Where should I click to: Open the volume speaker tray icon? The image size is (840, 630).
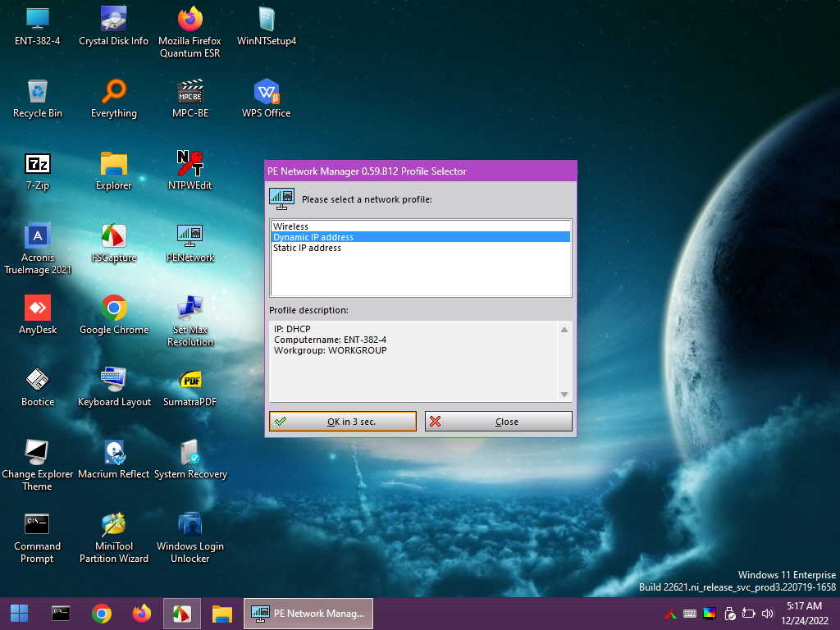(768, 614)
